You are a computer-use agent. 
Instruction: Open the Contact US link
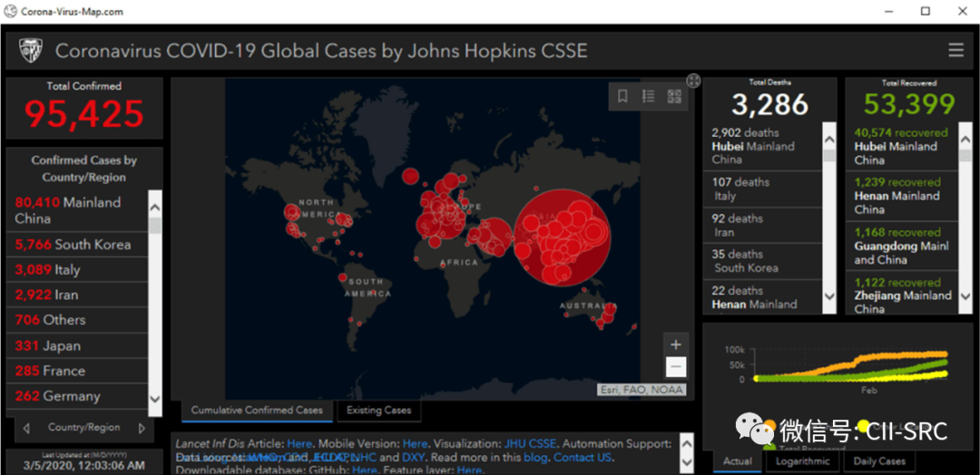(583, 458)
